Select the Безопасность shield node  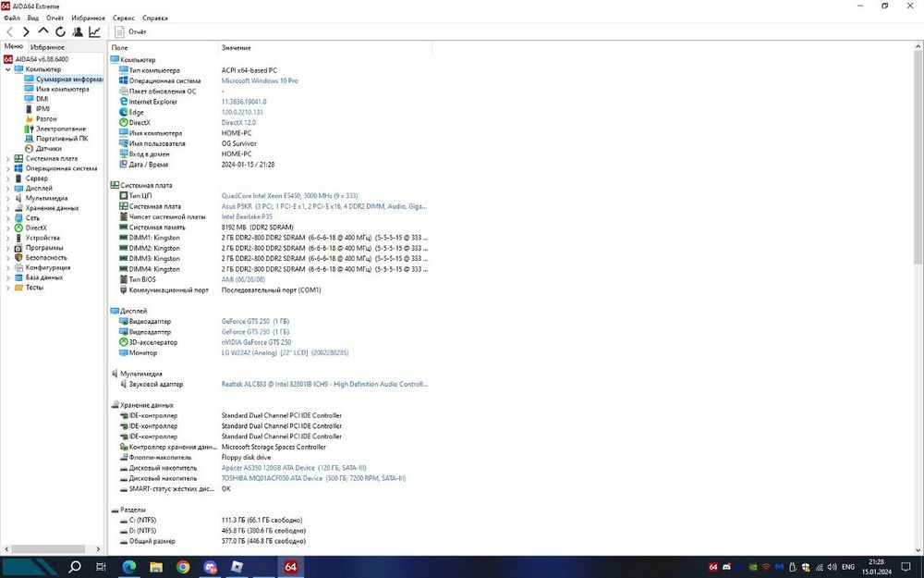[x=41, y=258]
